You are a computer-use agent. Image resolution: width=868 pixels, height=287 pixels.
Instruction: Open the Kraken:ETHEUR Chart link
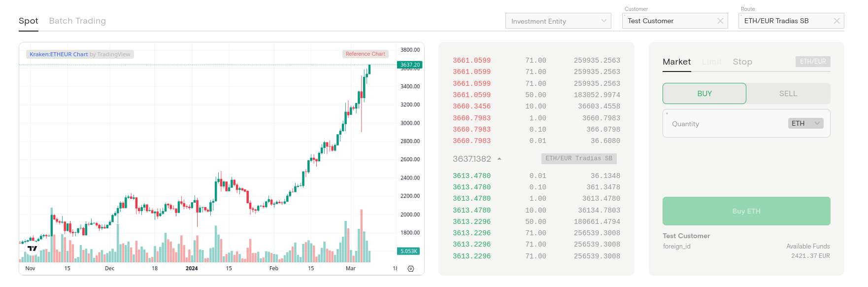point(59,54)
